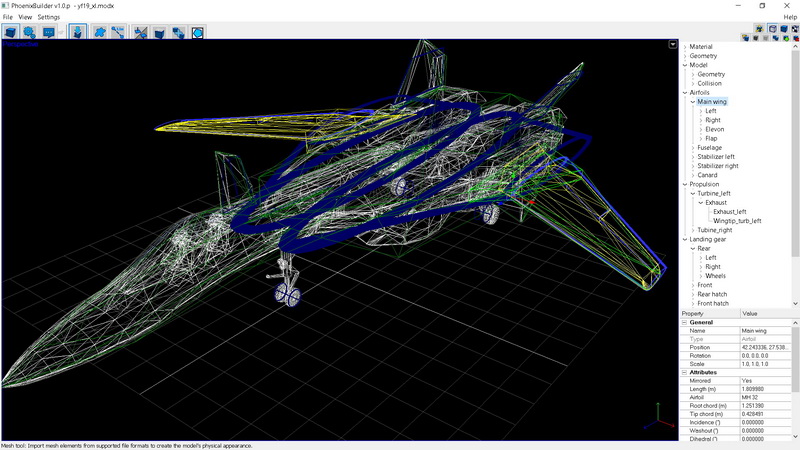Collapse the Landing gear tree node
The image size is (800, 450).
[x=685, y=240]
